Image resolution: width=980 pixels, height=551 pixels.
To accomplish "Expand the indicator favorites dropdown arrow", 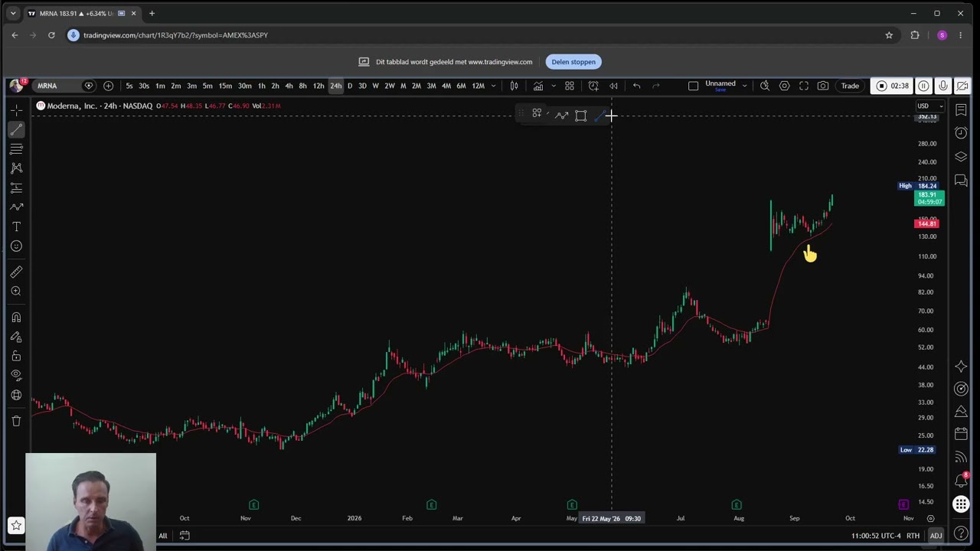I will [x=553, y=86].
